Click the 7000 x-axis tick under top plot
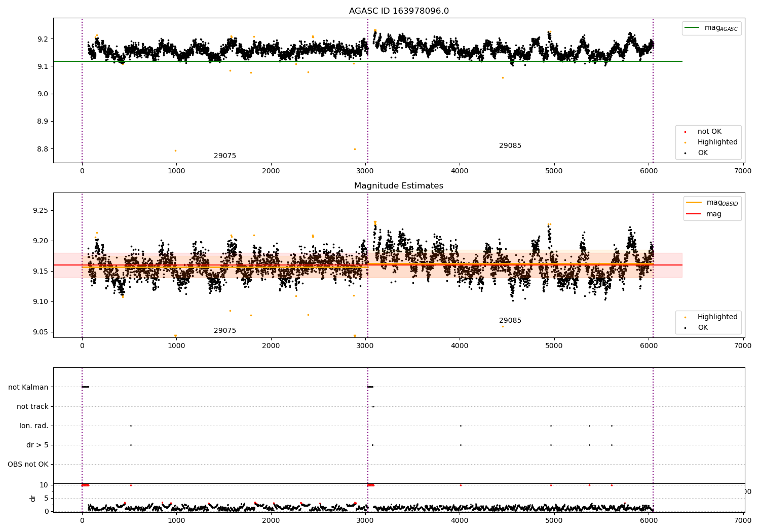760x532 pixels. tap(743, 171)
